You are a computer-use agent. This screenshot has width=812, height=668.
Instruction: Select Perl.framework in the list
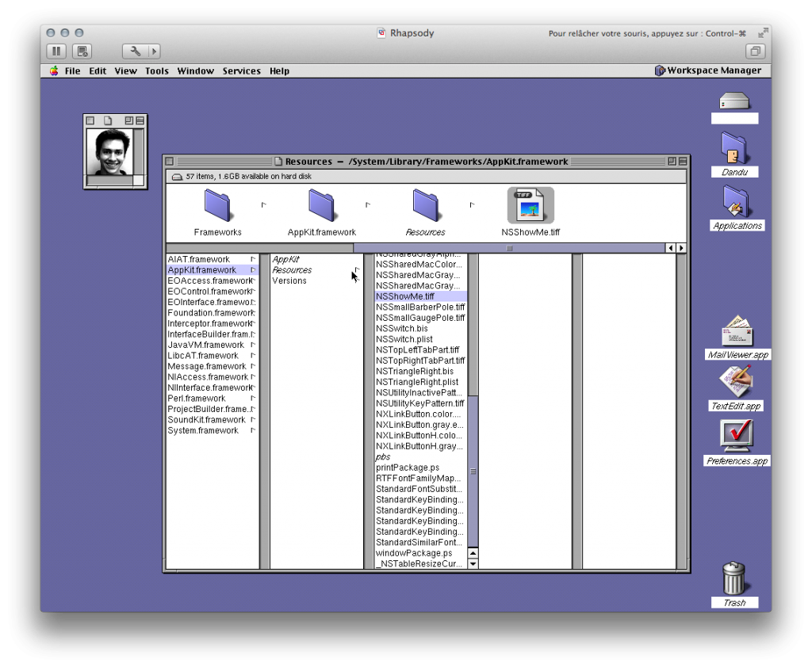pos(213,399)
